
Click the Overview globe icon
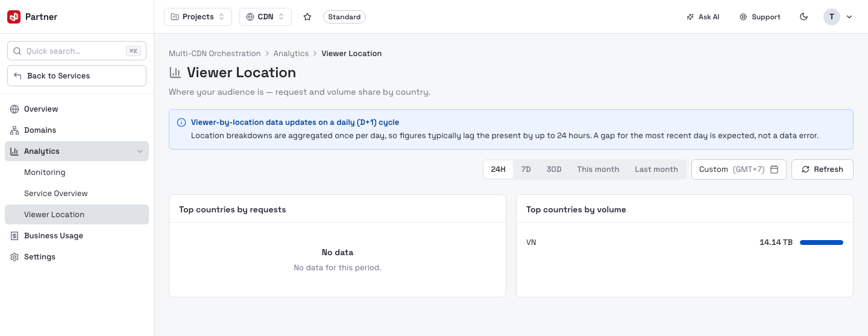[14, 109]
